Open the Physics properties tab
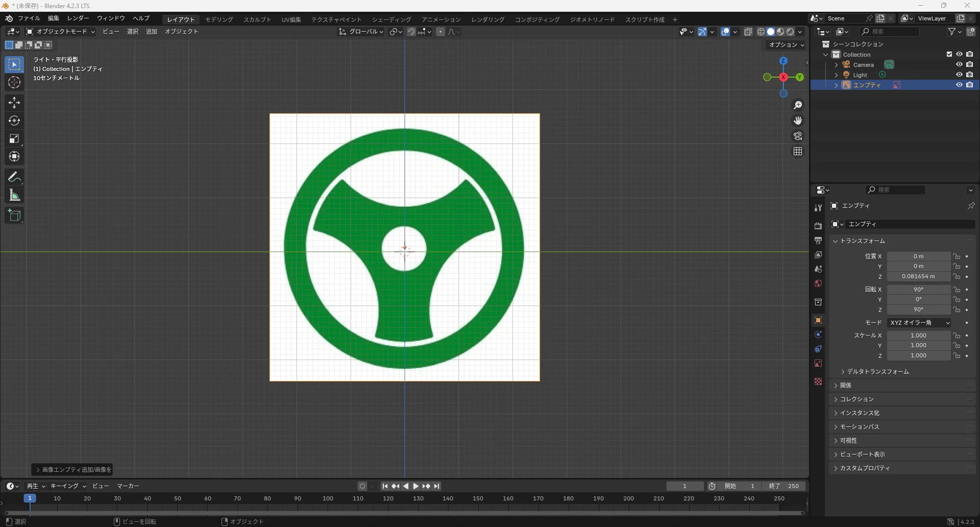 coord(818,334)
